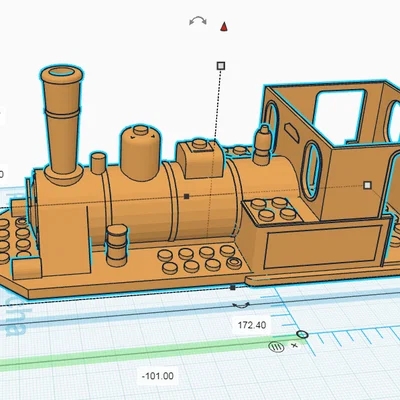Click the rotation arrow below the platform
The width and height of the screenshot is (400, 400).
(241, 305)
